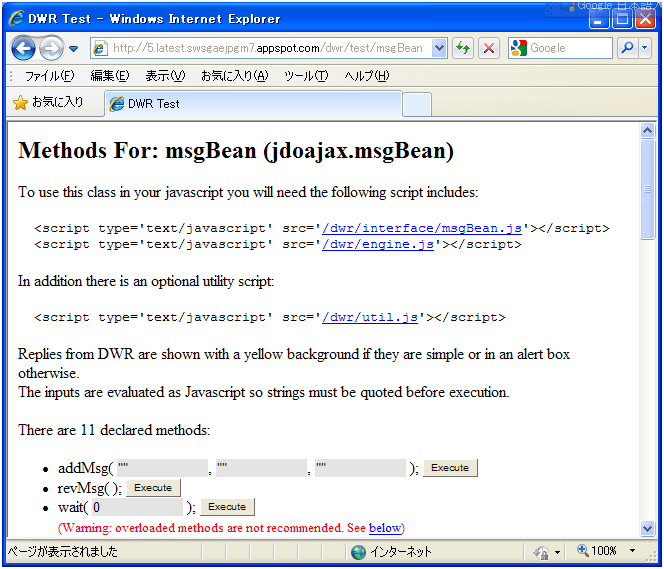Open the recent pages dropdown arrow
This screenshot has height=569, width=664.
click(x=74, y=49)
